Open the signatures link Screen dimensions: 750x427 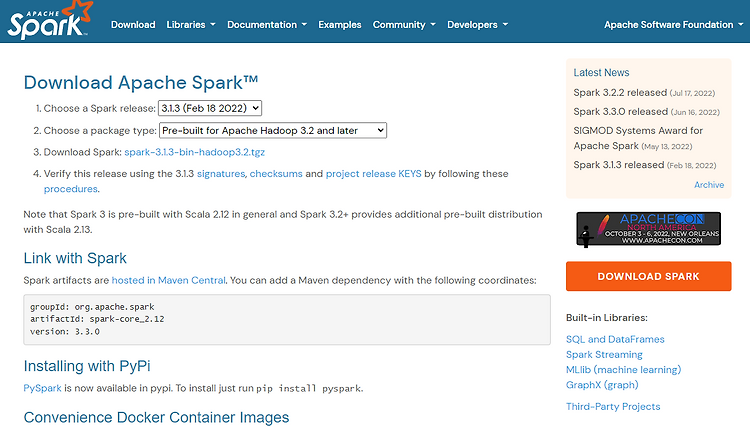coord(221,174)
